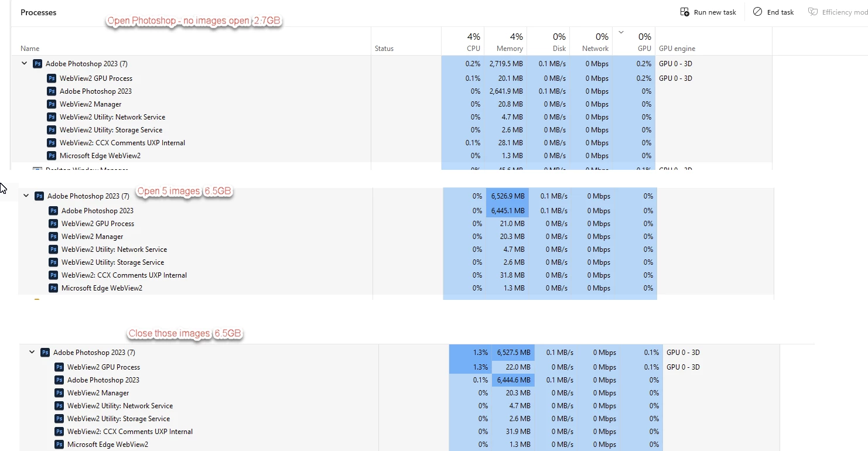Click Ps icon of WebView2 Manager at 20.8 MB
868x451 pixels.
click(x=52, y=104)
